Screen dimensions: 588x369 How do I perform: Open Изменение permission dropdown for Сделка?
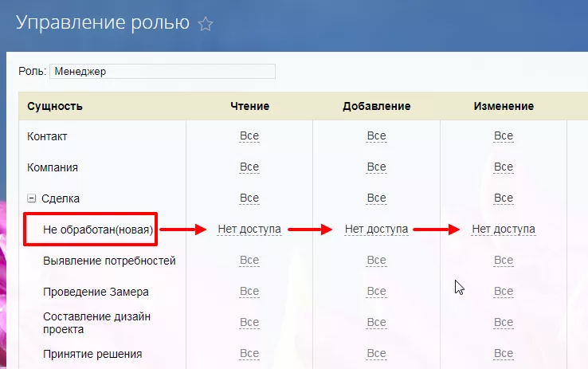tap(504, 198)
